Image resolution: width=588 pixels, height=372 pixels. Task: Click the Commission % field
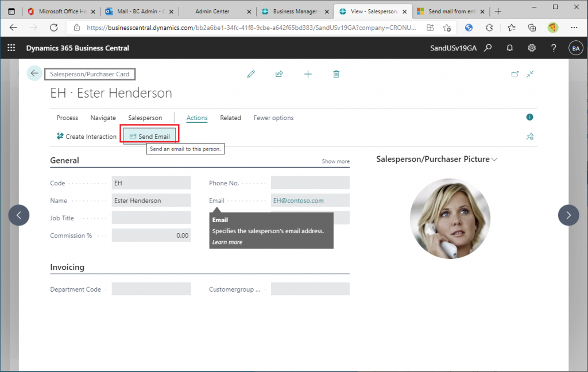pos(151,235)
